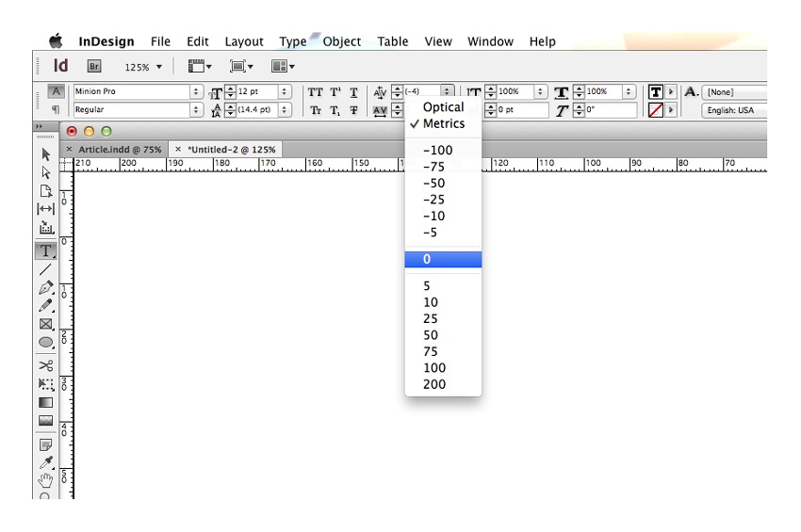This screenshot has width=801, height=532.
Task: Select the Direct Selection tool
Action: point(46,172)
